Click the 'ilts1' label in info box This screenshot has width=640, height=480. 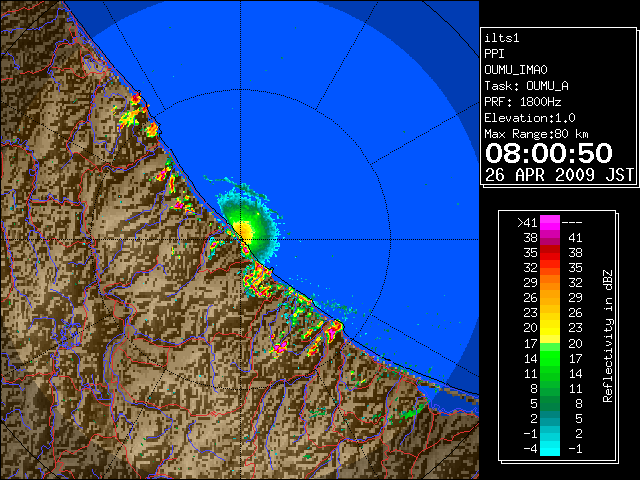pyautogui.click(x=502, y=38)
